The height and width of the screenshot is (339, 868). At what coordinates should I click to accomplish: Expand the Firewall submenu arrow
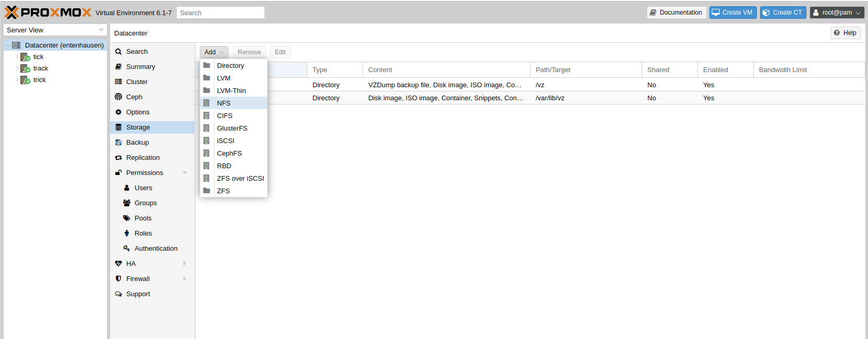coord(185,278)
